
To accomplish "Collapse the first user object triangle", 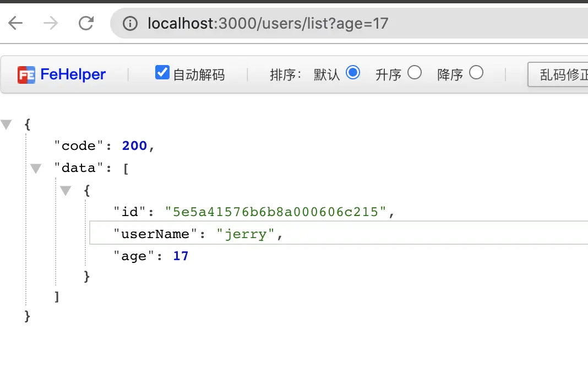I will click(x=66, y=190).
